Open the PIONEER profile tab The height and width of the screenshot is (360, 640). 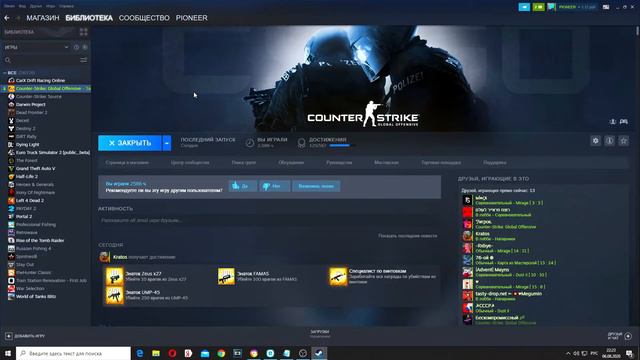pyautogui.click(x=191, y=18)
